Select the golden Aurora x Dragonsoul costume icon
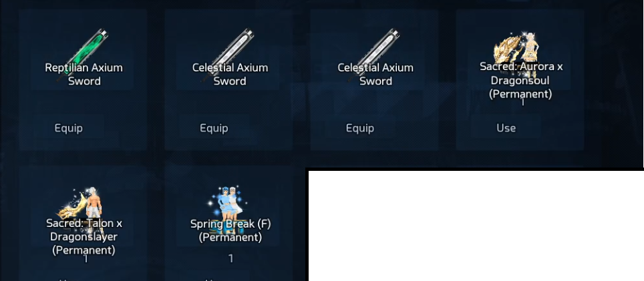The width and height of the screenshot is (644, 281). click(518, 54)
